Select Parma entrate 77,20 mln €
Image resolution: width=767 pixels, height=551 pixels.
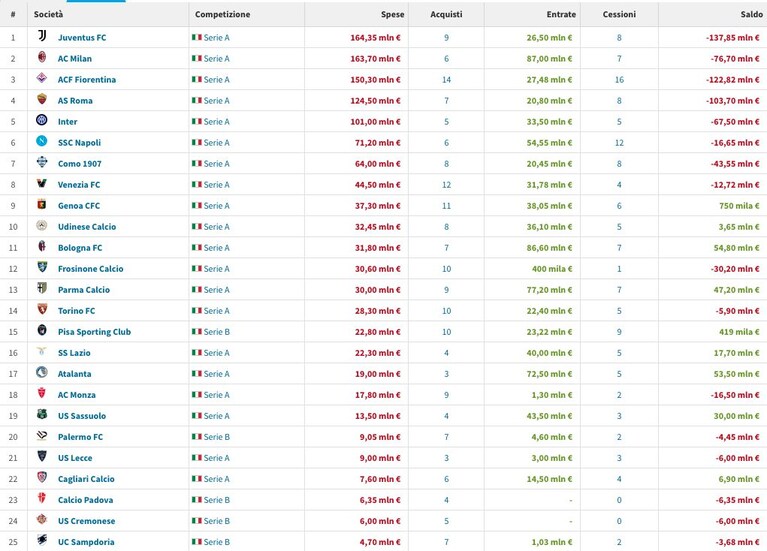point(549,290)
